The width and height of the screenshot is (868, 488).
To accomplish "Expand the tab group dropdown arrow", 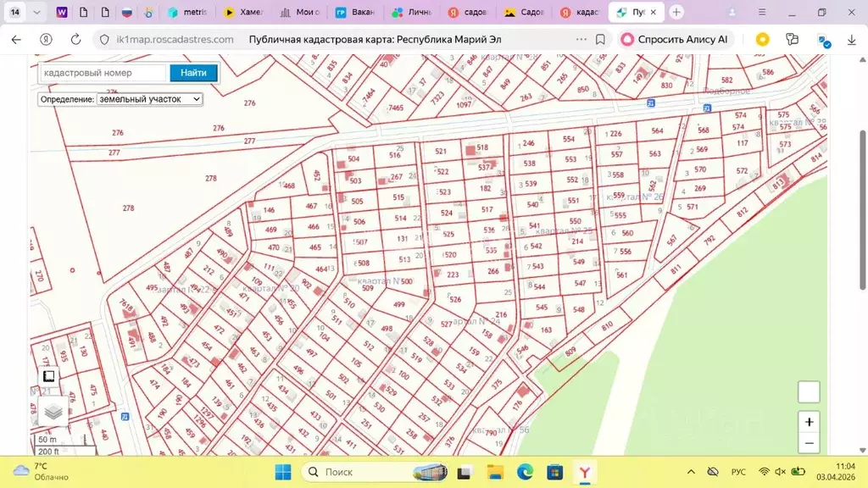I will point(36,13).
